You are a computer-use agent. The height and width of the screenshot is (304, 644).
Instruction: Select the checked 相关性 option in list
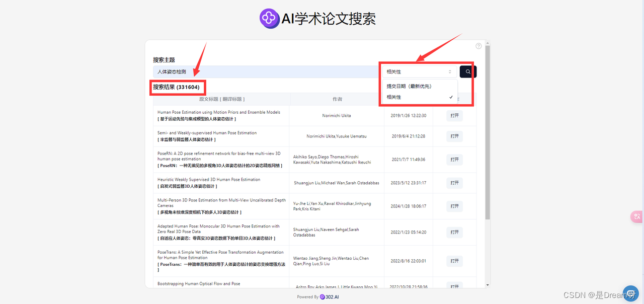tap(420, 97)
